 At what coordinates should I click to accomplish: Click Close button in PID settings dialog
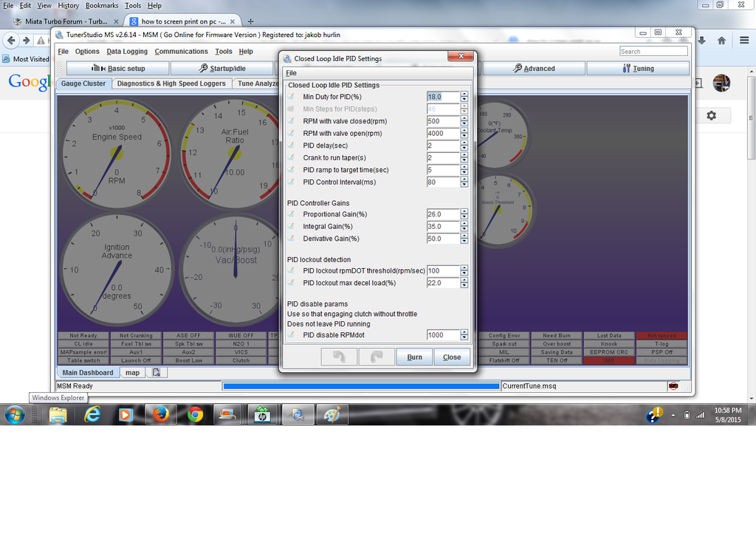click(452, 357)
